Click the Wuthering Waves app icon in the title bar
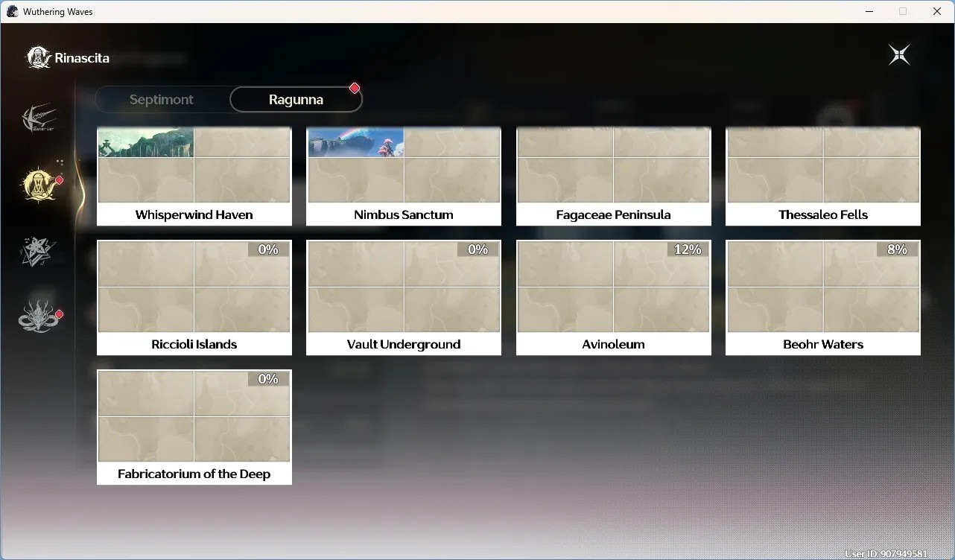This screenshot has width=955, height=560. [12, 11]
